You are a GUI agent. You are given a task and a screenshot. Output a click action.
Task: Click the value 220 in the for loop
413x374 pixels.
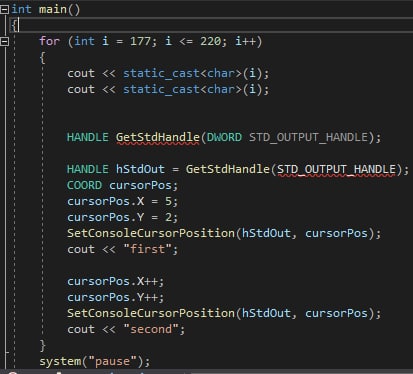[x=210, y=41]
